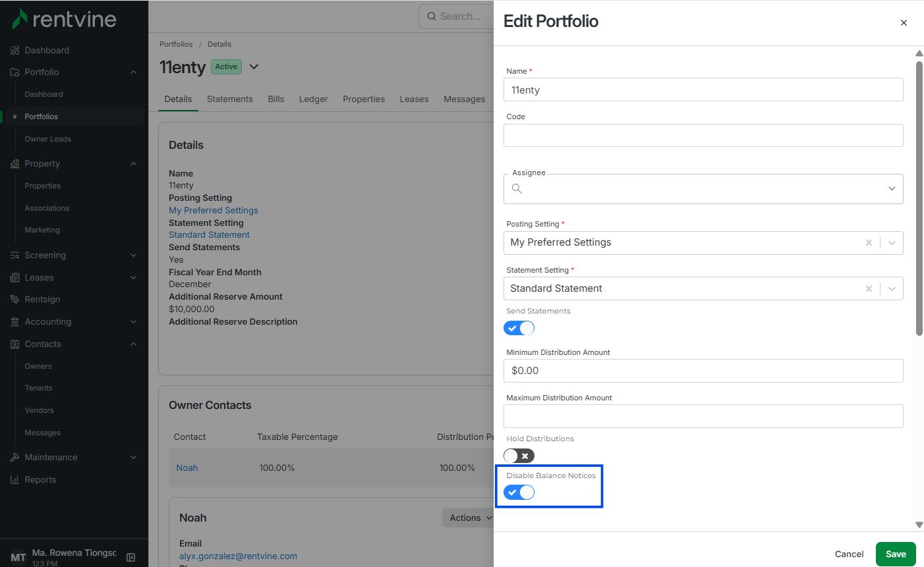Expand the Leases sidebar section
This screenshot has height=567, width=924.
[x=133, y=277]
